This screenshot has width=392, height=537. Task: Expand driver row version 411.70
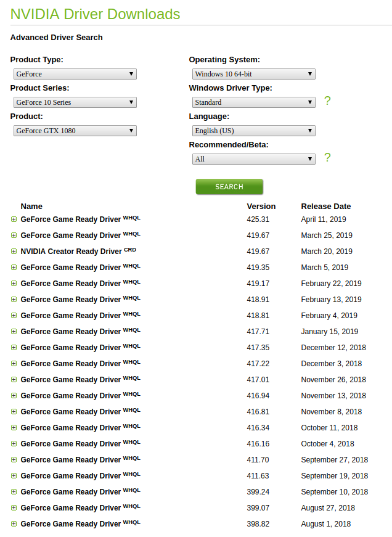(x=14, y=459)
